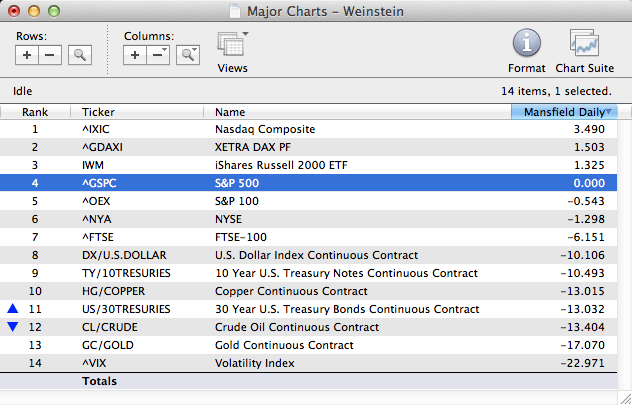Click document icon in the title bar
The height and width of the screenshot is (405, 632).
235,9
